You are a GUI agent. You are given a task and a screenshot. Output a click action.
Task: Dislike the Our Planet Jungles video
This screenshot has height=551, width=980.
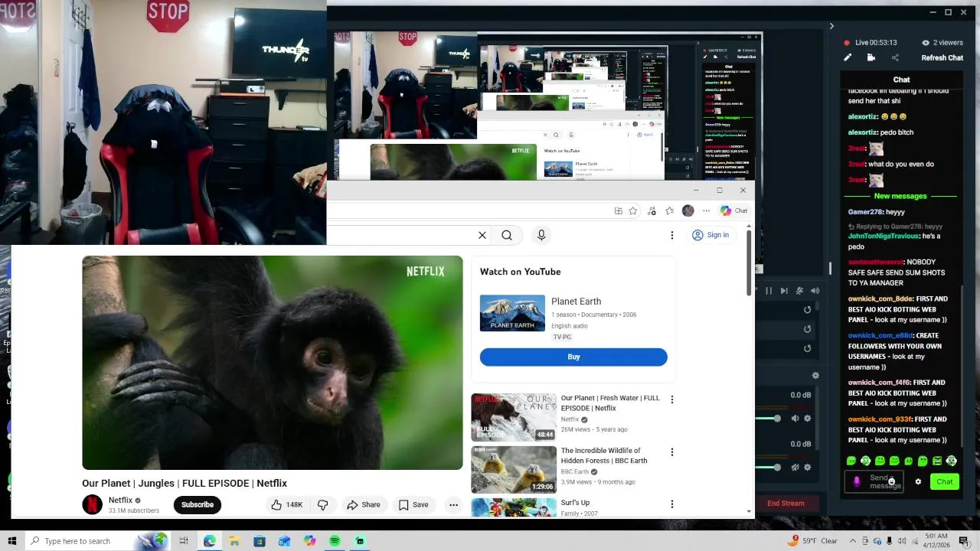323,504
